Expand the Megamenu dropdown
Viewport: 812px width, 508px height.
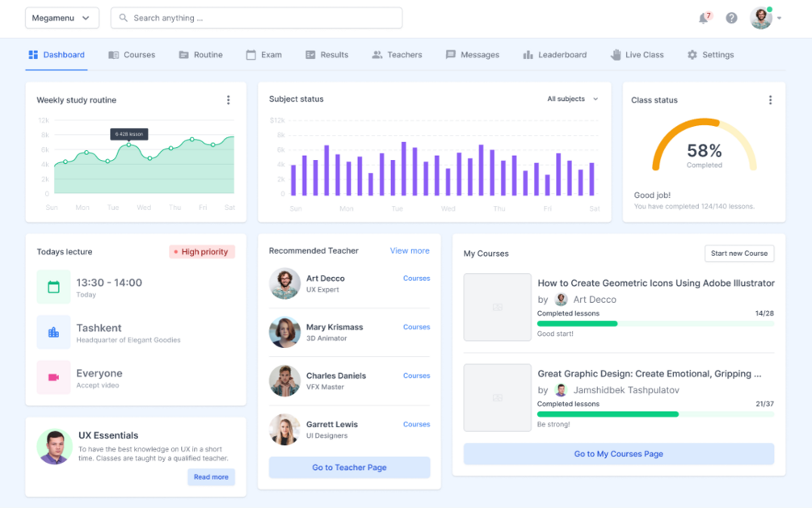[62, 18]
